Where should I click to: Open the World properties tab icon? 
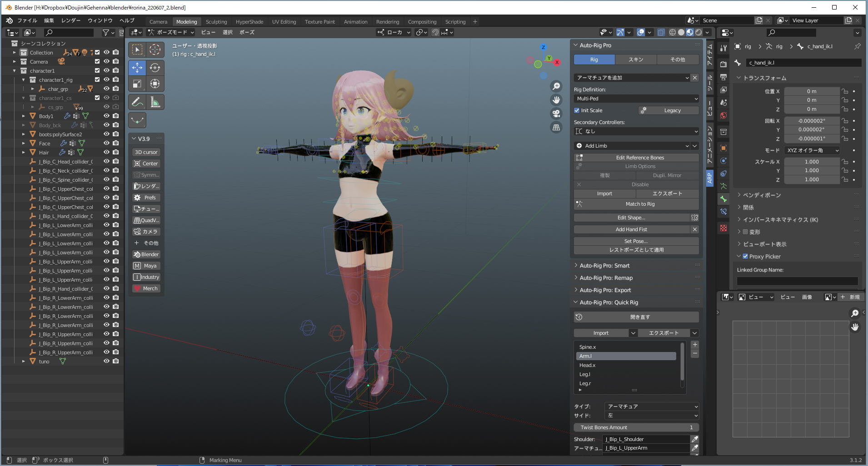tap(723, 115)
